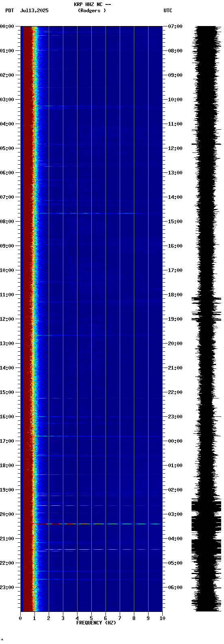This screenshot has width=224, height=644.
Task: Click the faint event line near 16:48 PDT
Action: [x=97, y=436]
